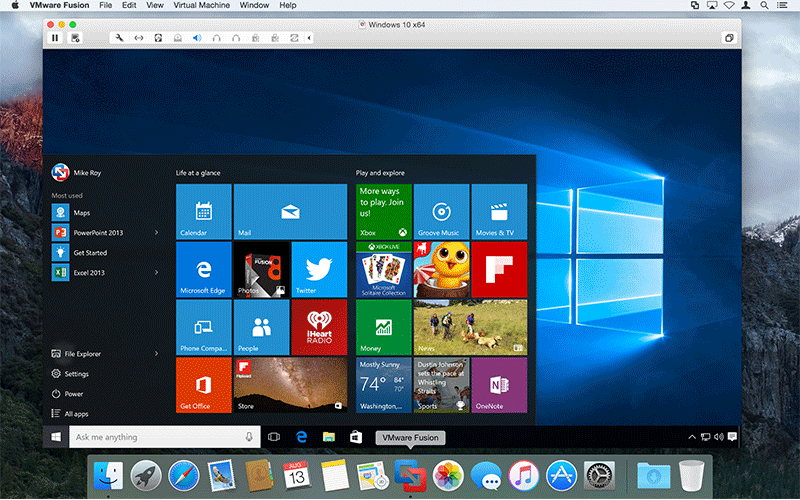800x500 pixels.
Task: Open the View menu
Action: coord(155,5)
